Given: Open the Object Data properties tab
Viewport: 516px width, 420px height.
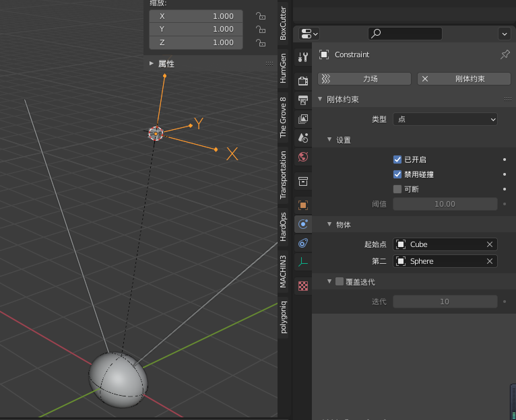Looking at the screenshot, I should [x=302, y=262].
